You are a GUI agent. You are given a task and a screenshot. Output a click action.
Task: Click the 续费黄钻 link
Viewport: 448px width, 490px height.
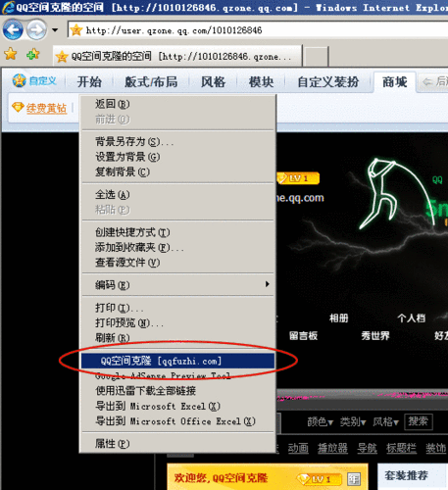tap(46, 108)
